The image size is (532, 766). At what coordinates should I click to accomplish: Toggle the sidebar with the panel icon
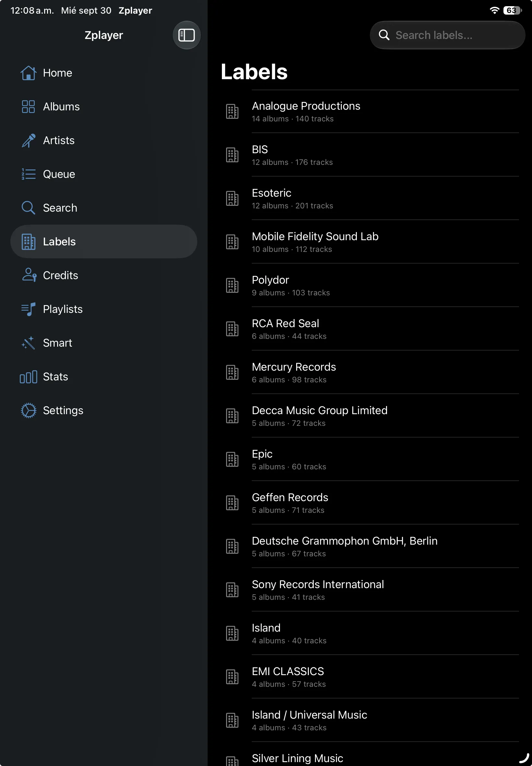(x=186, y=35)
